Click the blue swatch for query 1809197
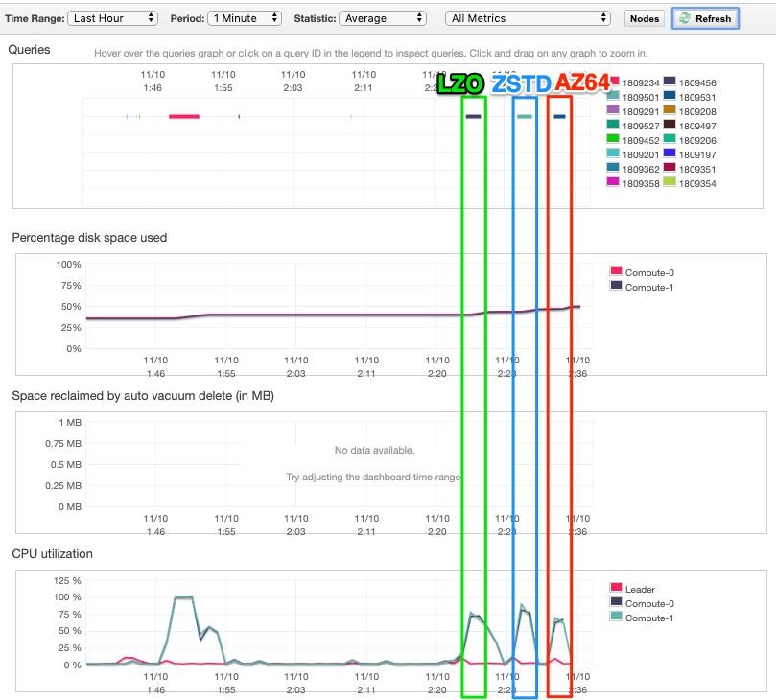This screenshot has height=700, width=776. pyautogui.click(x=670, y=153)
